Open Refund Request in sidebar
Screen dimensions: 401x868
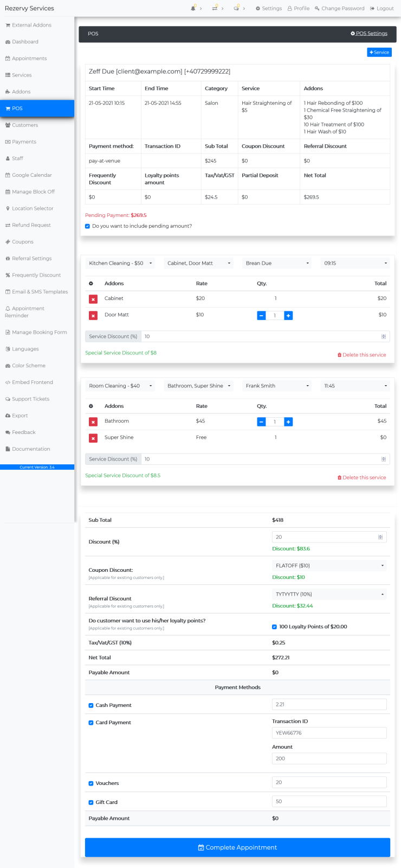[28, 225]
